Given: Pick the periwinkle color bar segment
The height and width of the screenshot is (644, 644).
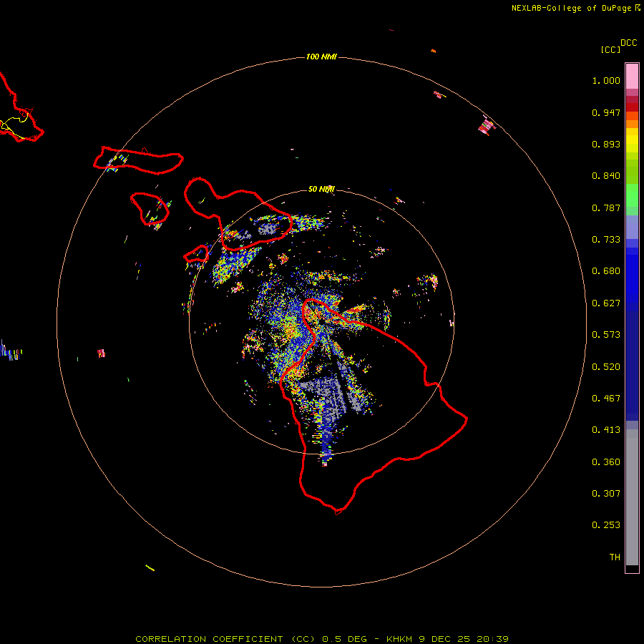Looking at the screenshot, I should (632, 228).
